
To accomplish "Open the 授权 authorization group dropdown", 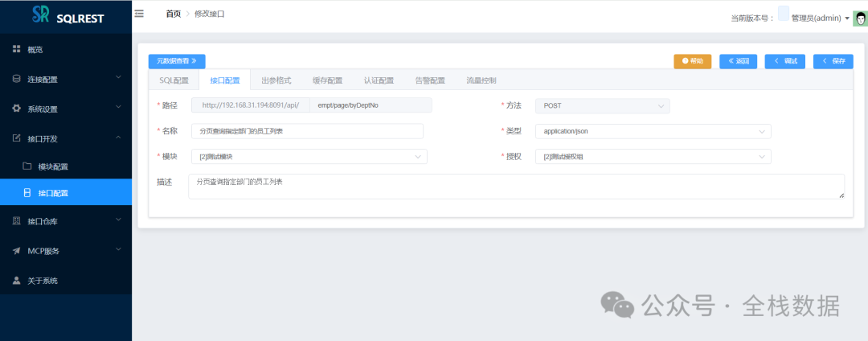I will coord(652,157).
